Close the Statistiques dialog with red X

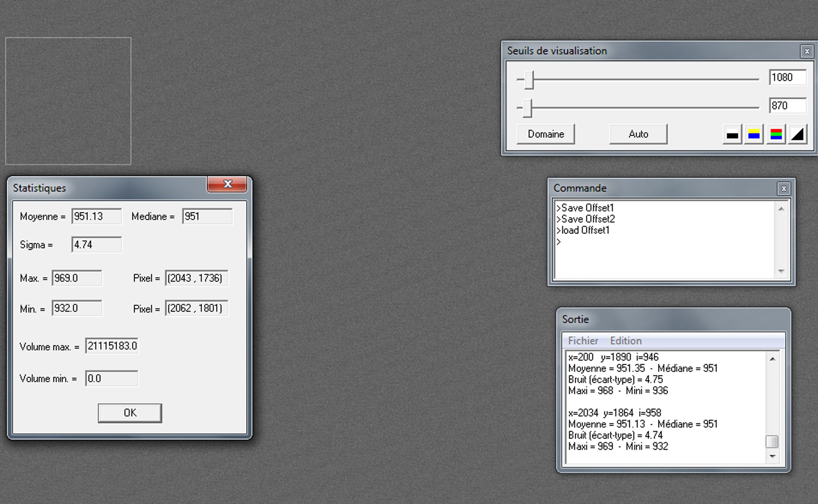[x=227, y=184]
